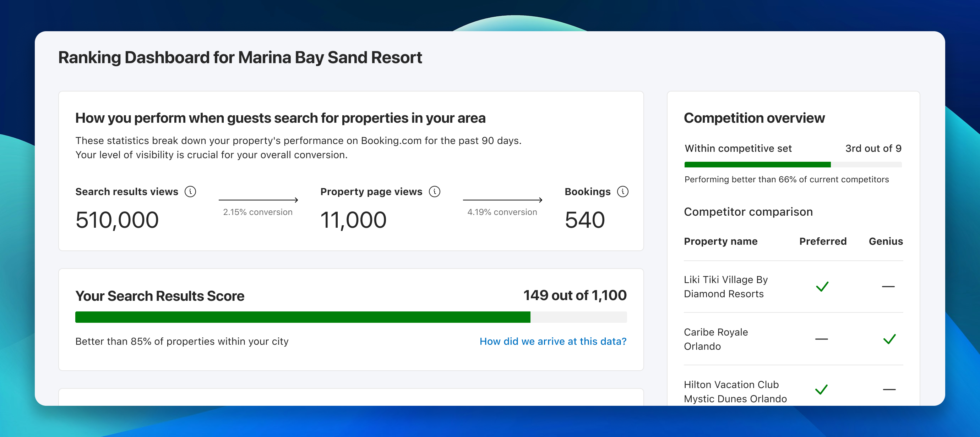Click 'Liki Tiki Village By Diamond Resorts' property name

pyautogui.click(x=726, y=287)
